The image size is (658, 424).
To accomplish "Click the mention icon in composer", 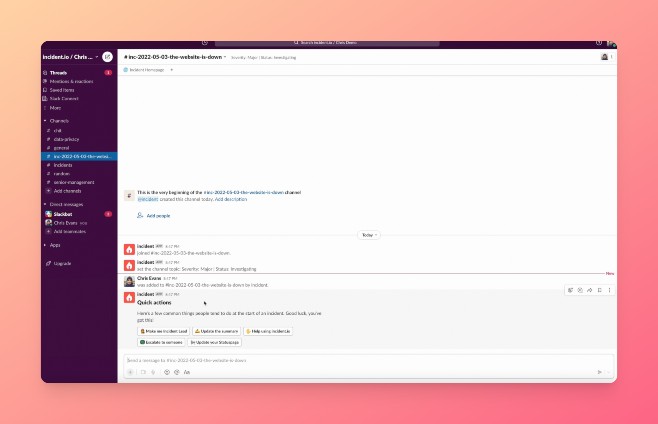I will [x=177, y=372].
